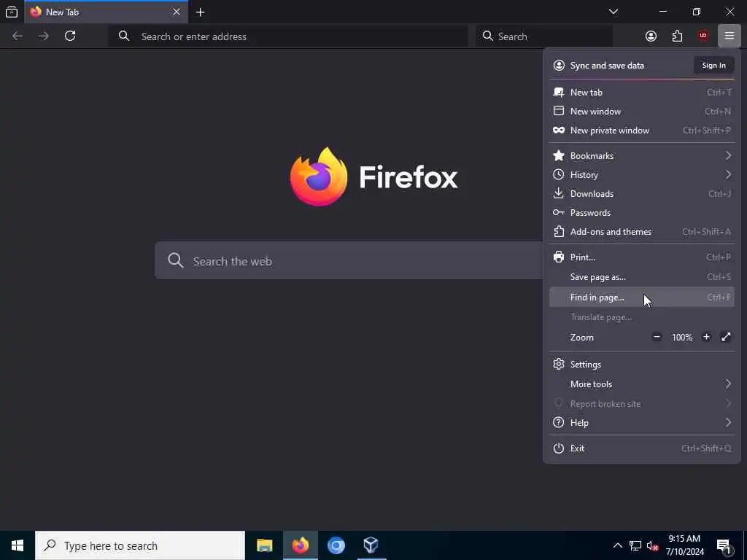Open the blue circle browser taskbar icon

336,545
